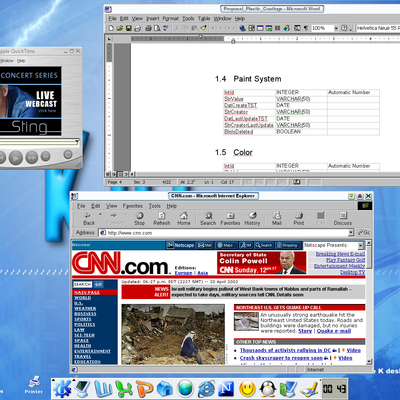Open the Favorites menu in Internet Explorer
400x400 pixels.
click(x=132, y=206)
